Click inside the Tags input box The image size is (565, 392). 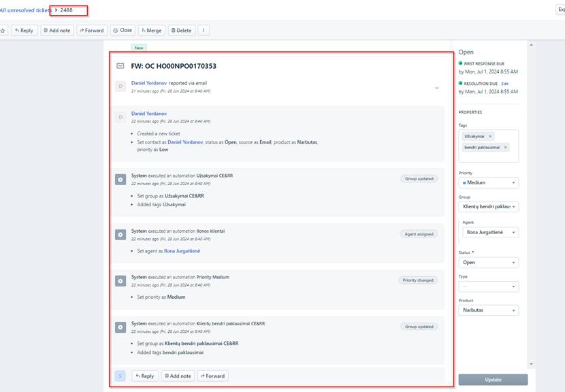coord(488,146)
